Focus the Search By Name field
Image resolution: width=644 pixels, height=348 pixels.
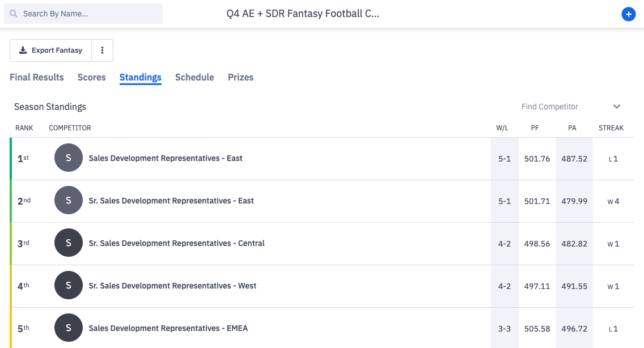tap(83, 14)
